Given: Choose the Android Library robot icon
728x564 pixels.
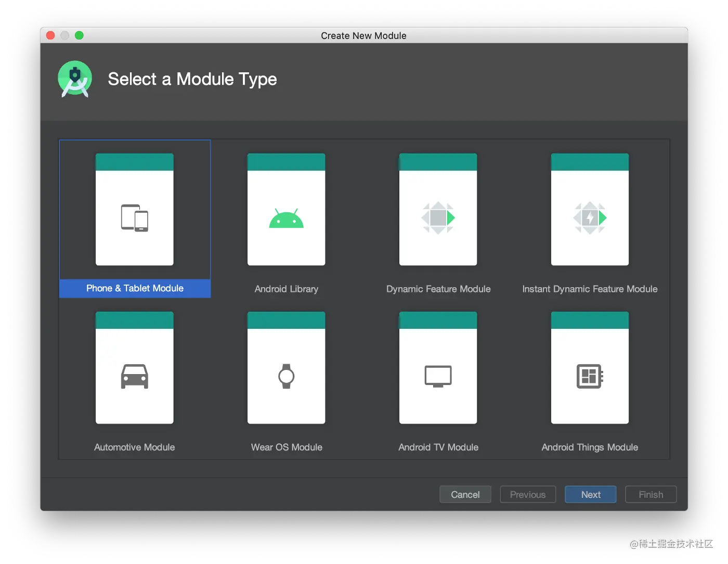Looking at the screenshot, I should click(287, 218).
